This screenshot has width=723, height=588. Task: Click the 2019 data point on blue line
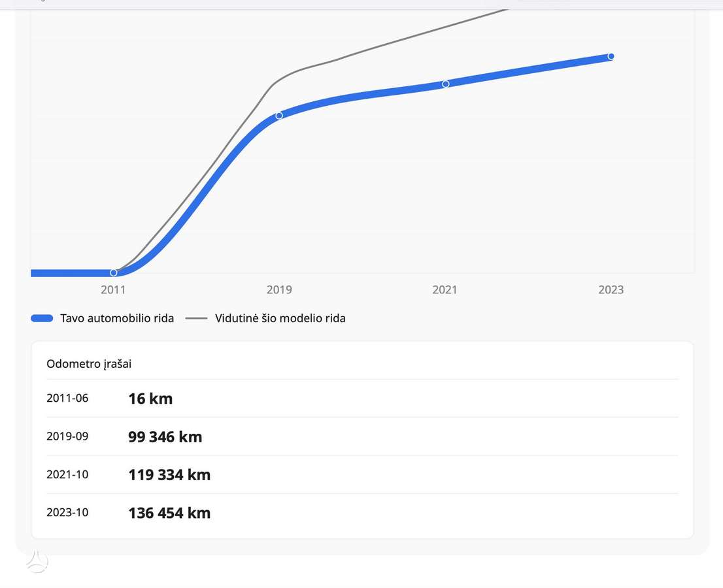click(x=279, y=116)
